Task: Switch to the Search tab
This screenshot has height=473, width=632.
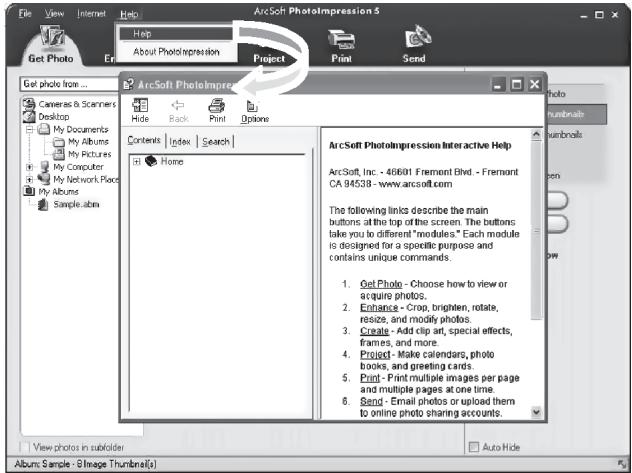Action: [x=216, y=141]
